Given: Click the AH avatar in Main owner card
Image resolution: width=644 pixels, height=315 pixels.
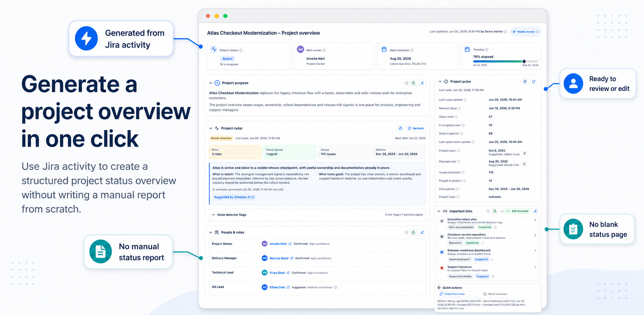Looking at the screenshot, I should point(300,50).
